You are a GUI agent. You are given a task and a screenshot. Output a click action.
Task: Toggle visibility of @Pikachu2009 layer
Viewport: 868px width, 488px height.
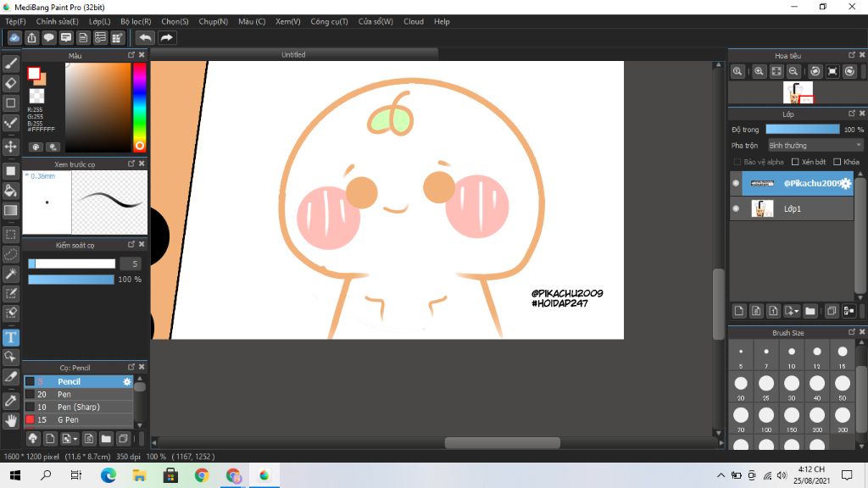tap(736, 183)
